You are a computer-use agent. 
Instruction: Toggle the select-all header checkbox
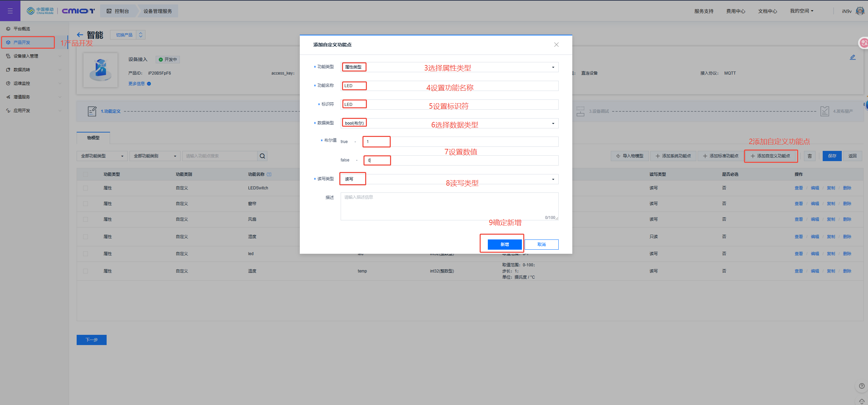point(86,174)
